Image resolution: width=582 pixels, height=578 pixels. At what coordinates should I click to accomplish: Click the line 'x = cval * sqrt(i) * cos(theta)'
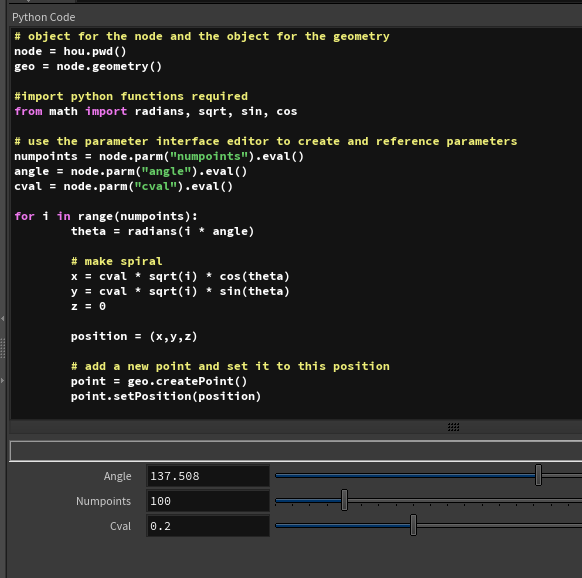pos(180,276)
